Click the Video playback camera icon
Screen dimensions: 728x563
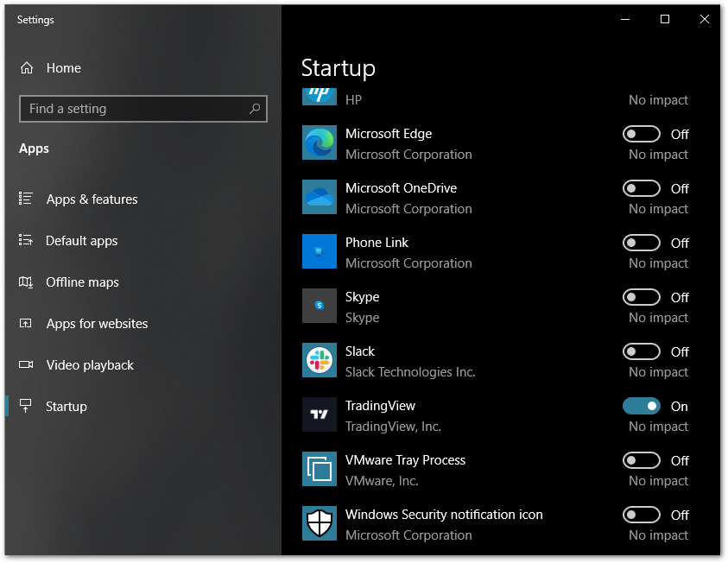26,364
